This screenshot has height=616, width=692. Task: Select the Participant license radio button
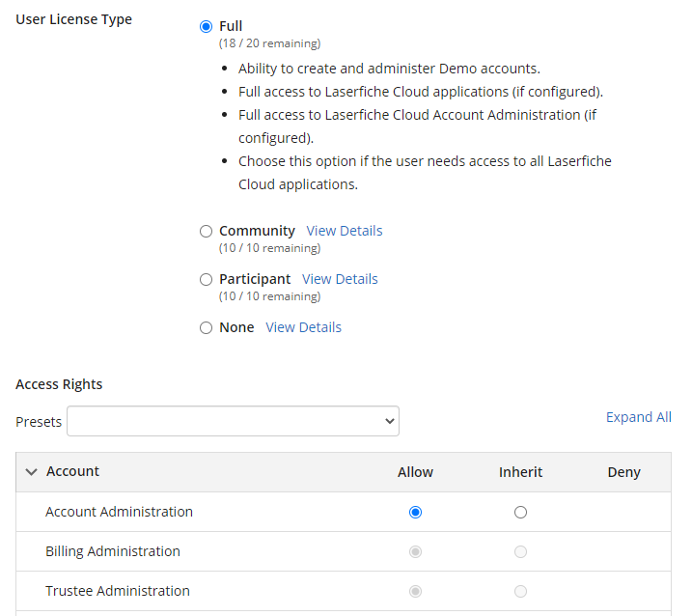pyautogui.click(x=206, y=280)
